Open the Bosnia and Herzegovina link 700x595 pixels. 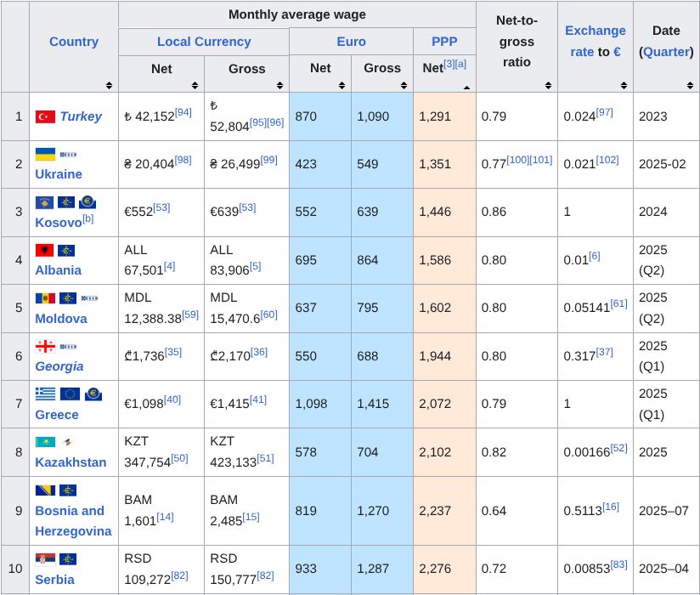(x=73, y=521)
